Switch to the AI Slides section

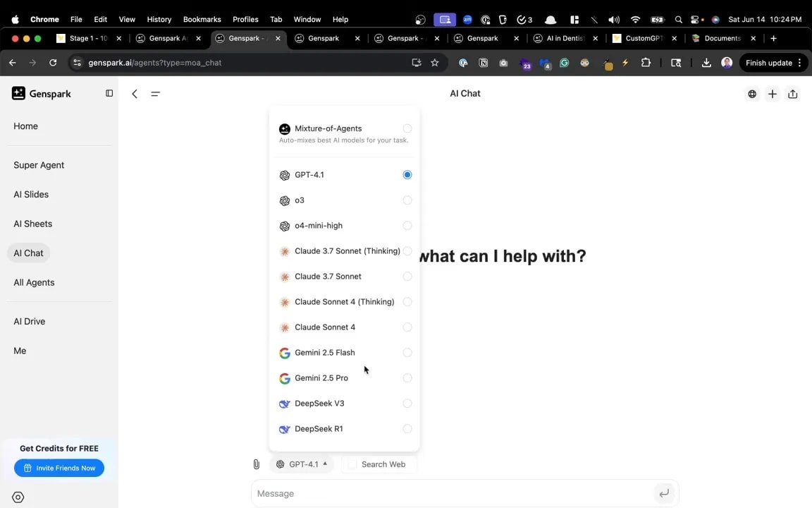pos(30,194)
